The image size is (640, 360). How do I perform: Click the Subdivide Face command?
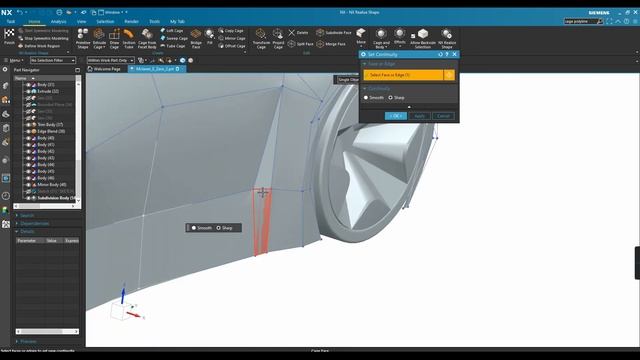pyautogui.click(x=334, y=33)
